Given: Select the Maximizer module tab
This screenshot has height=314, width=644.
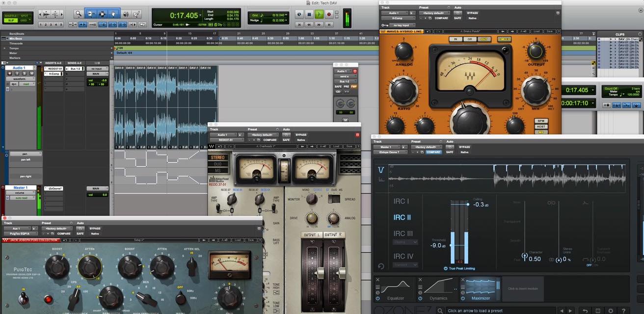Looking at the screenshot, I should [481, 288].
